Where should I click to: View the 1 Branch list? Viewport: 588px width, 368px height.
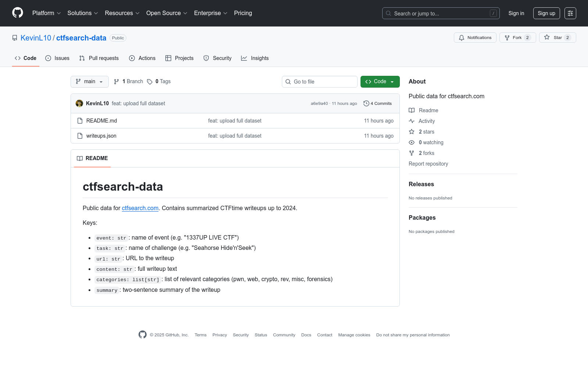click(x=128, y=81)
